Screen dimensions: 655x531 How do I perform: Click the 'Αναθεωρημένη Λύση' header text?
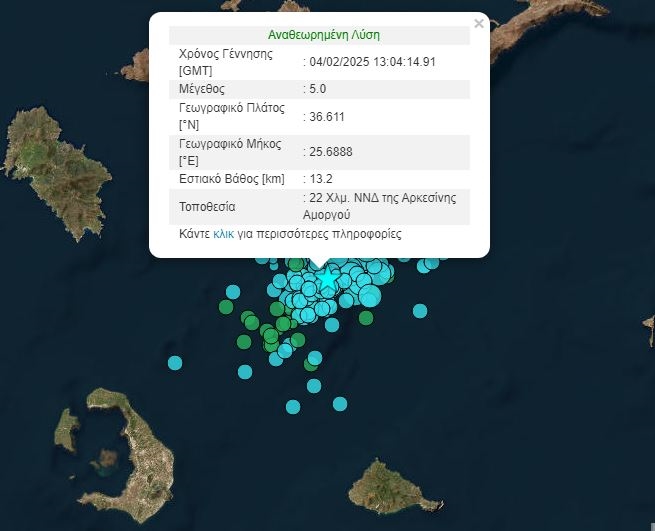[x=324, y=35]
